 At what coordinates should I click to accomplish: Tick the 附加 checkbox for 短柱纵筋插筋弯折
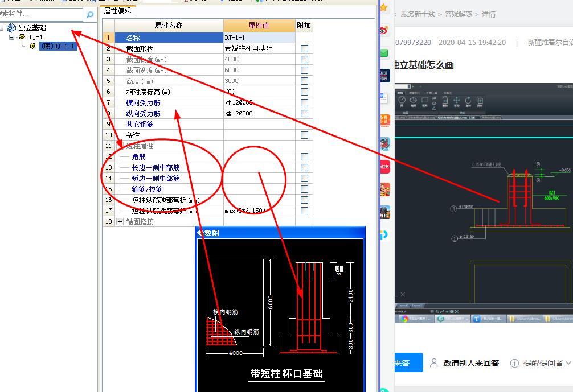pos(304,211)
